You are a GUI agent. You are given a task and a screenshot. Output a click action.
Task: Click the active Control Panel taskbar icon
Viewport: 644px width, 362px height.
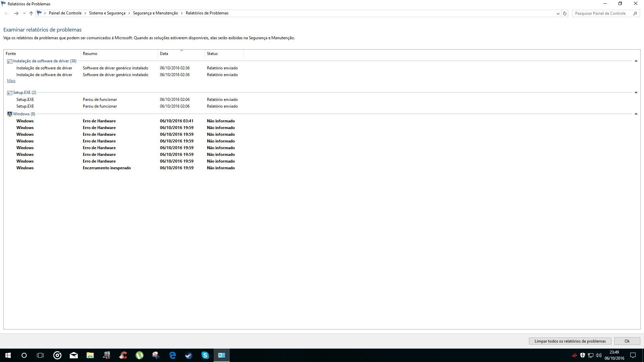click(x=222, y=355)
